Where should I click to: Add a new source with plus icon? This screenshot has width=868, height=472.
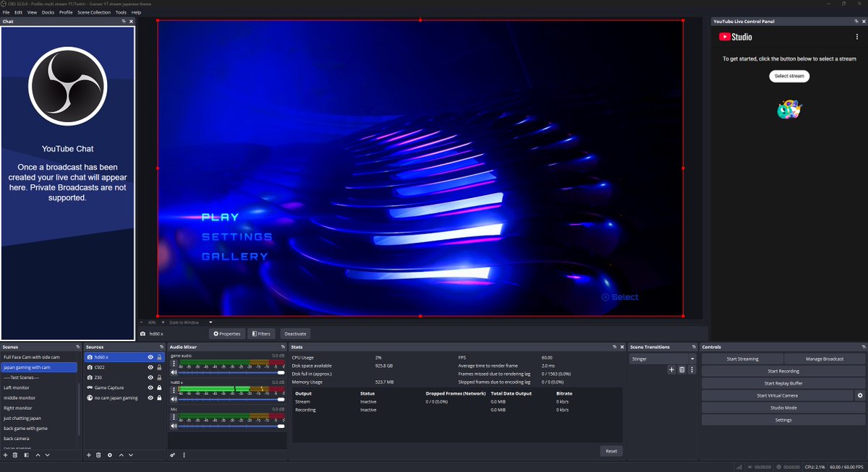point(88,455)
